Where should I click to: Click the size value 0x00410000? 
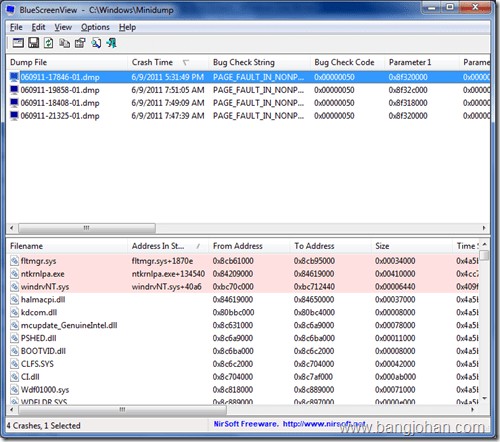point(395,274)
